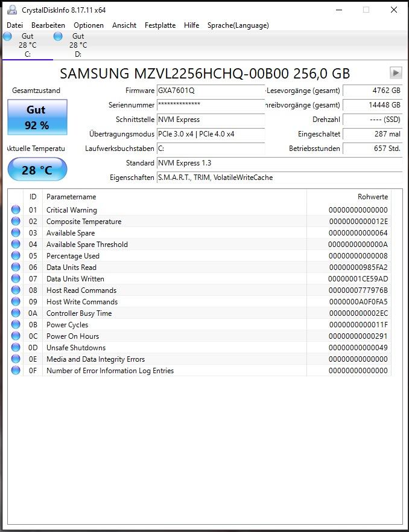Click the status orb for Host Write Commands
Screen dimensions: 409x532
tap(16, 301)
